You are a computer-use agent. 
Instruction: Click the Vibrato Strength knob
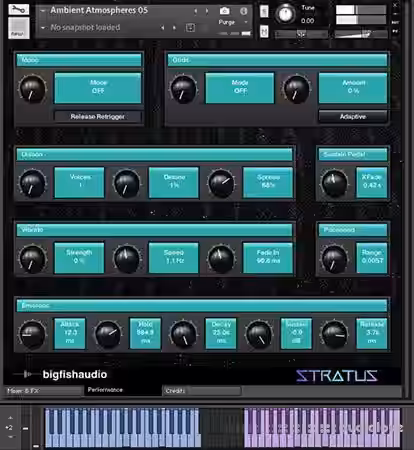[32, 258]
